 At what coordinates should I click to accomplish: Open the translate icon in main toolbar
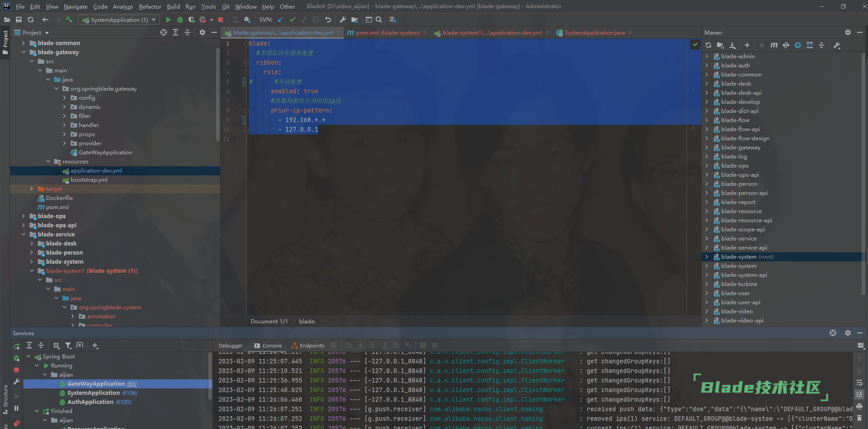click(x=393, y=20)
